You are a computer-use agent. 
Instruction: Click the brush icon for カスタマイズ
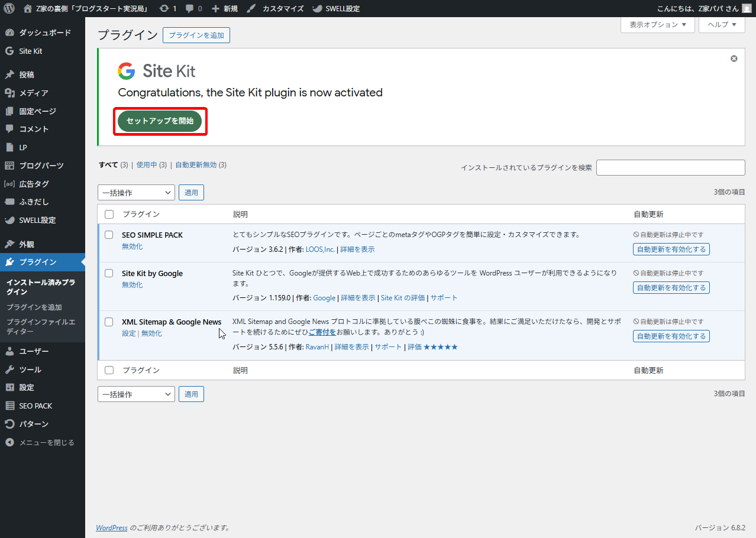pyautogui.click(x=252, y=8)
